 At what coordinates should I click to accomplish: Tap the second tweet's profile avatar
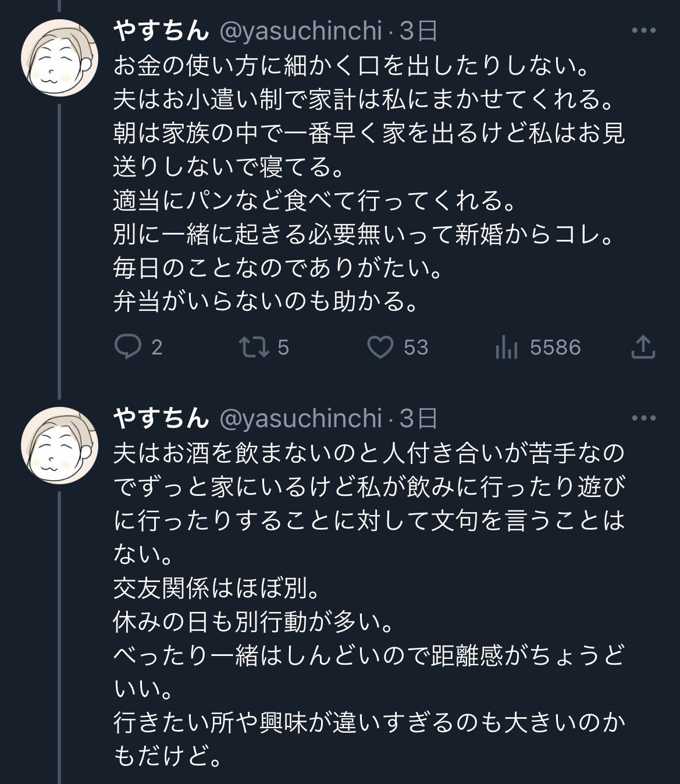(60, 445)
